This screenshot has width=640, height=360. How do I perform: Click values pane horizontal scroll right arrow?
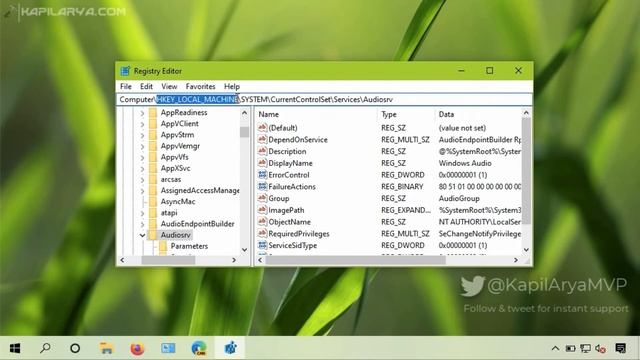coord(516,260)
